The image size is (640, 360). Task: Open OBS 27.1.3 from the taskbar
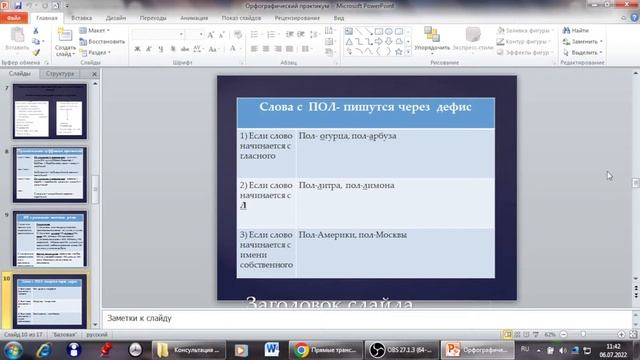pyautogui.click(x=402, y=350)
